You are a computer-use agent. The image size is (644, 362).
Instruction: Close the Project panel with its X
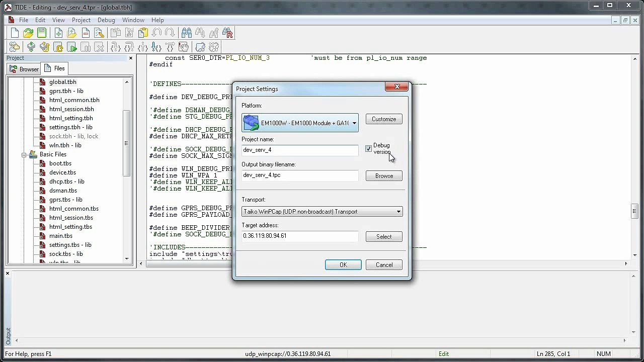[x=131, y=58]
